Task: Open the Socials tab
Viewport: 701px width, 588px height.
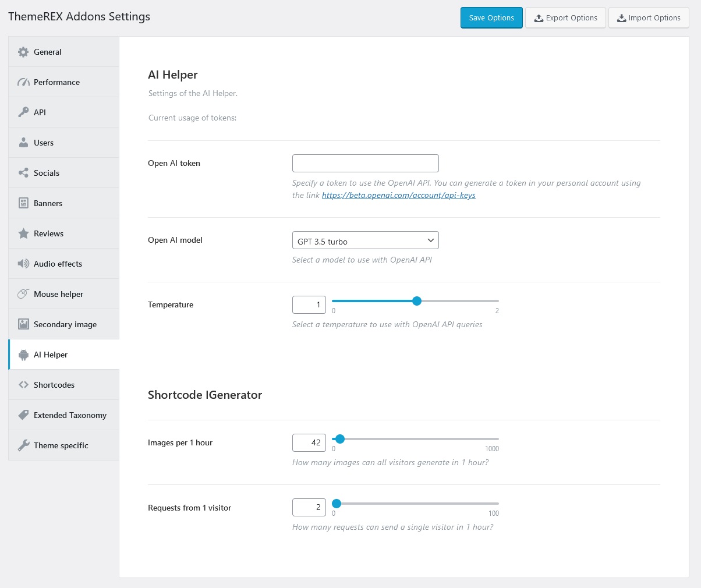Action: (64, 173)
